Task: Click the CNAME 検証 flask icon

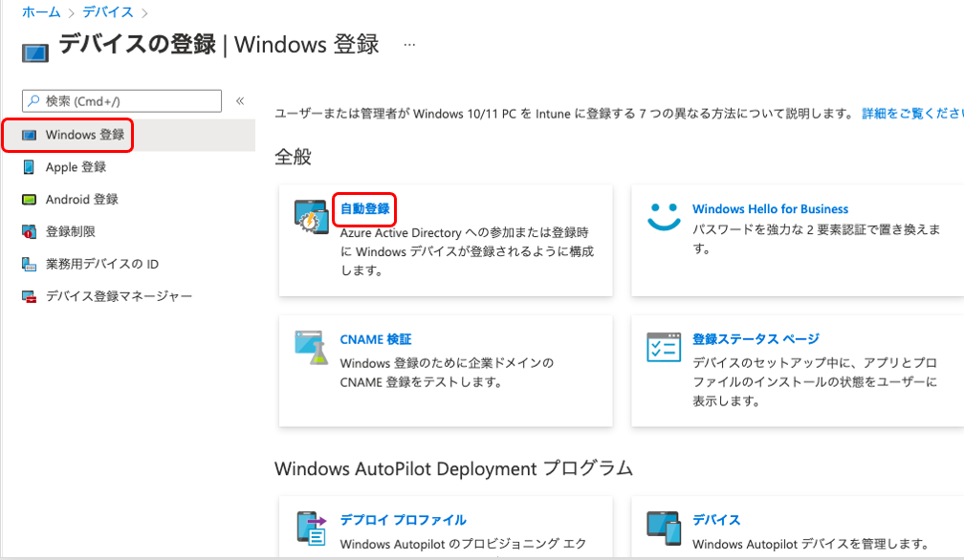Action: click(312, 348)
